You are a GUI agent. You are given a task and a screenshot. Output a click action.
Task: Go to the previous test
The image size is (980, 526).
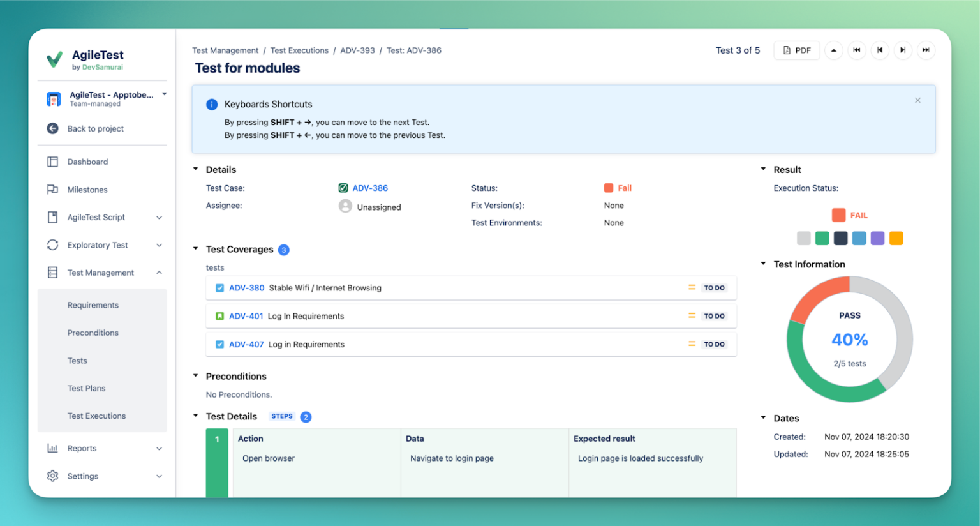(x=879, y=50)
